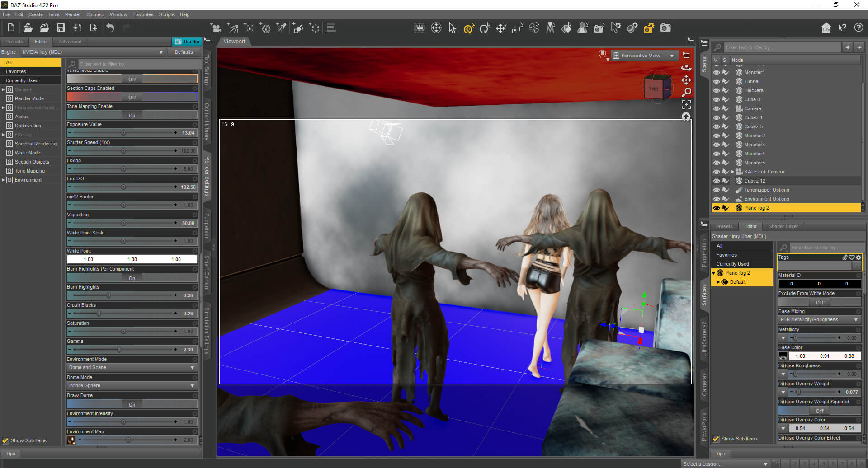Expand the KALF Lofi Camera node
868x468 pixels.
(x=733, y=172)
